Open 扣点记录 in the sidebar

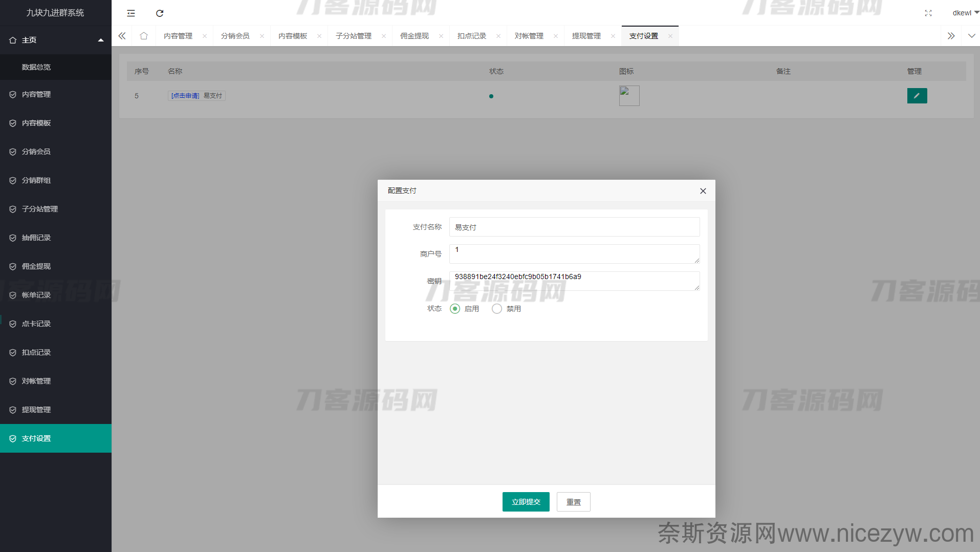pyautogui.click(x=56, y=352)
